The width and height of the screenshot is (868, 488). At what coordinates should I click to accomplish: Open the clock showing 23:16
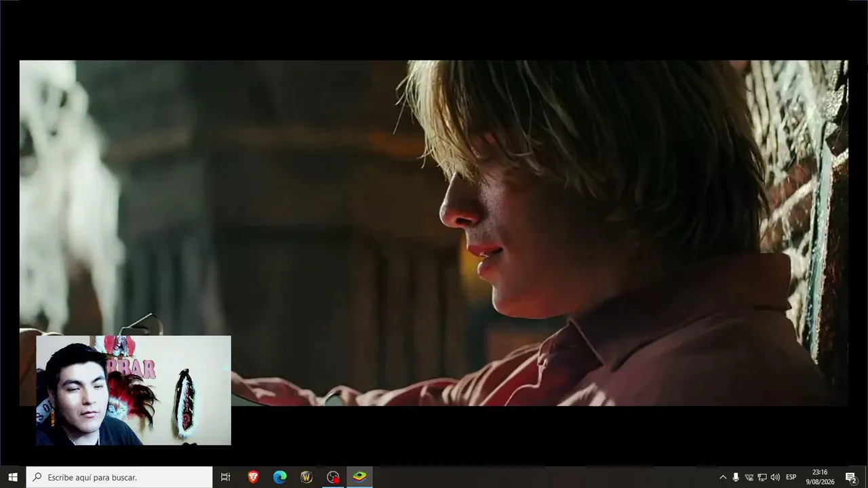point(820,477)
